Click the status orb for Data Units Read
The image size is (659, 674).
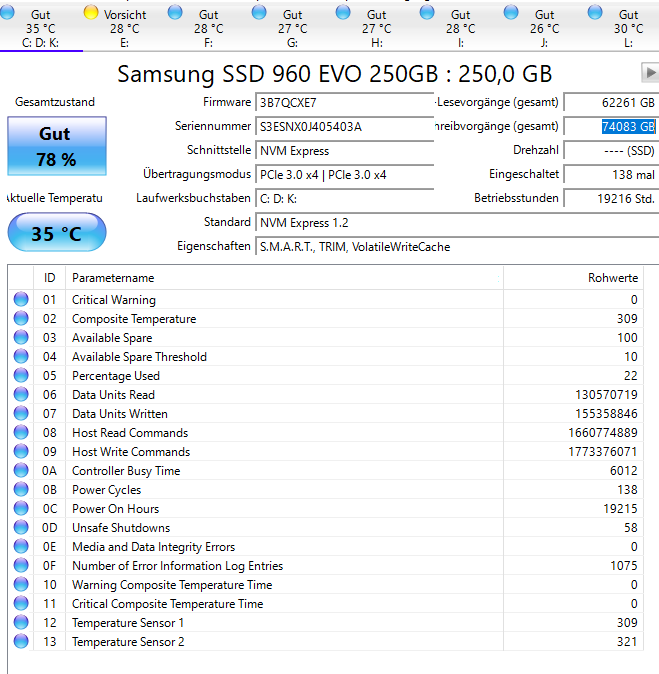point(21,394)
